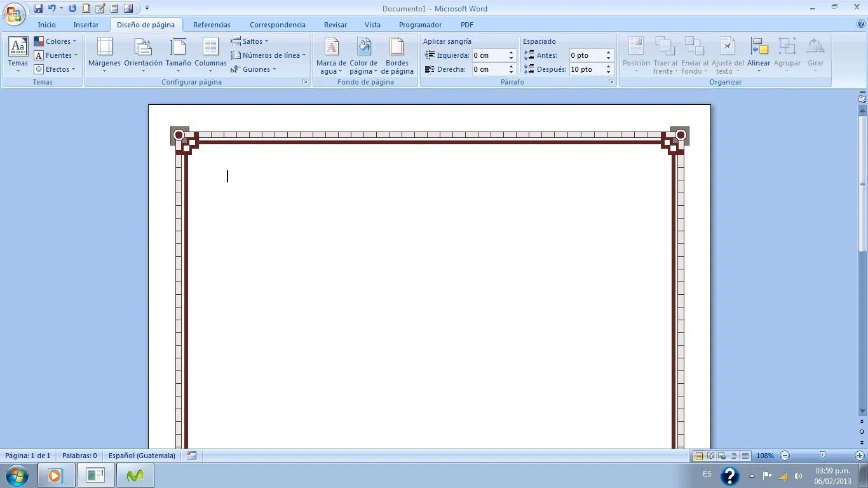Create a new blank document from quick access
The height and width of the screenshot is (488, 868).
click(86, 8)
